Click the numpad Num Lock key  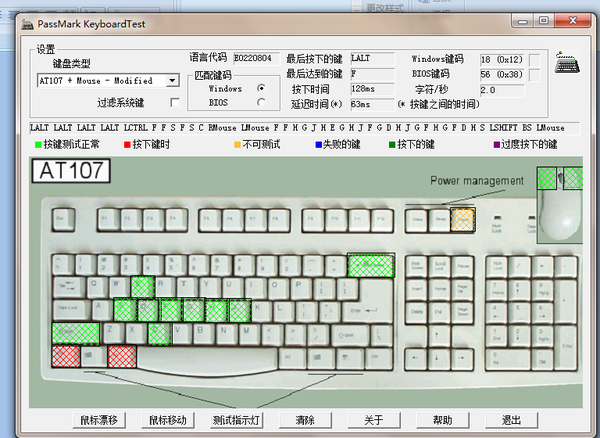click(497, 266)
